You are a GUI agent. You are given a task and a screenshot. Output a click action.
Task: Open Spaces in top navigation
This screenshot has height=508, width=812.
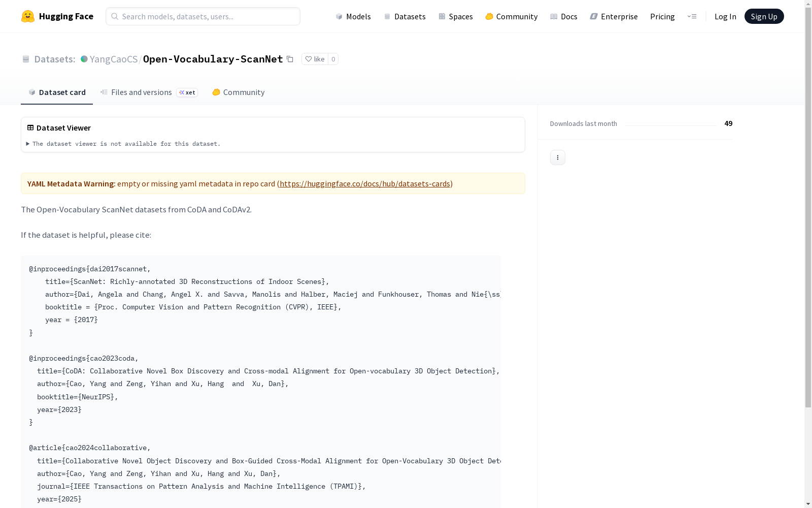coord(455,16)
